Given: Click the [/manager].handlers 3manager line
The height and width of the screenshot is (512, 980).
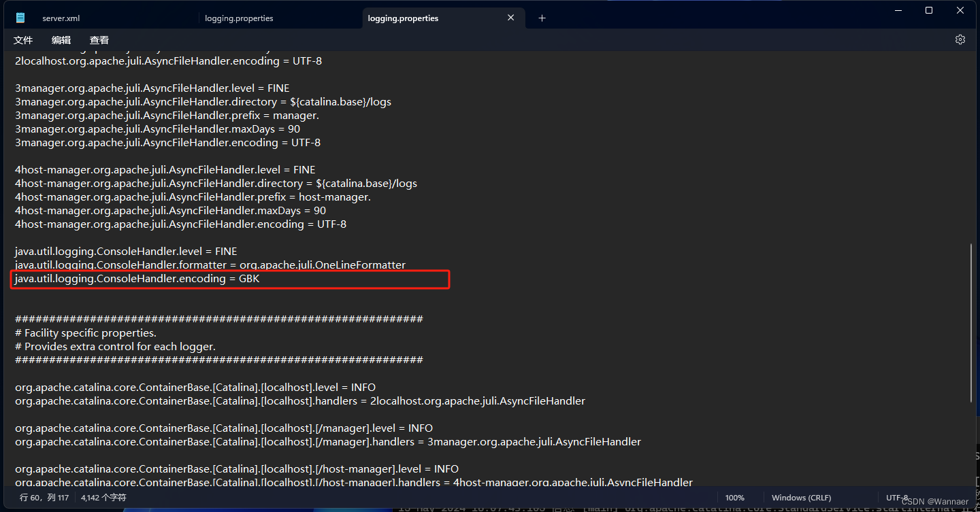Looking at the screenshot, I should (328, 442).
